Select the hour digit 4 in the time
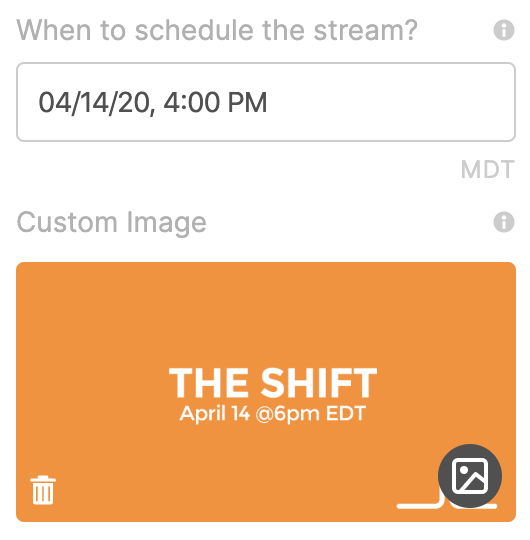This screenshot has width=530, height=540. pos(172,102)
